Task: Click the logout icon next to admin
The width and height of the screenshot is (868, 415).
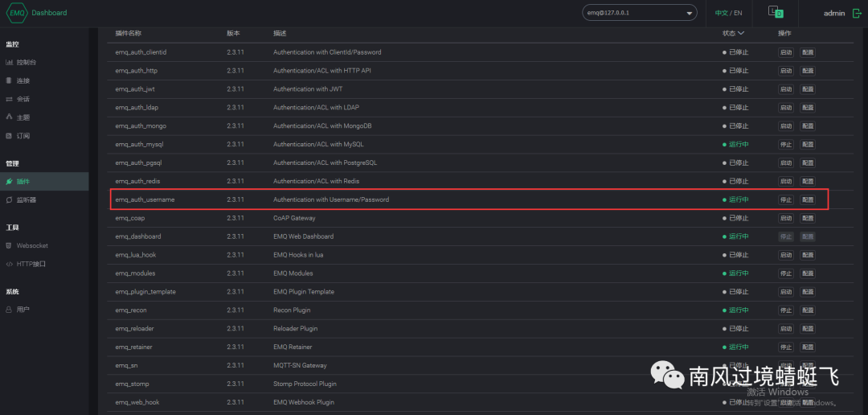Action: [x=857, y=13]
